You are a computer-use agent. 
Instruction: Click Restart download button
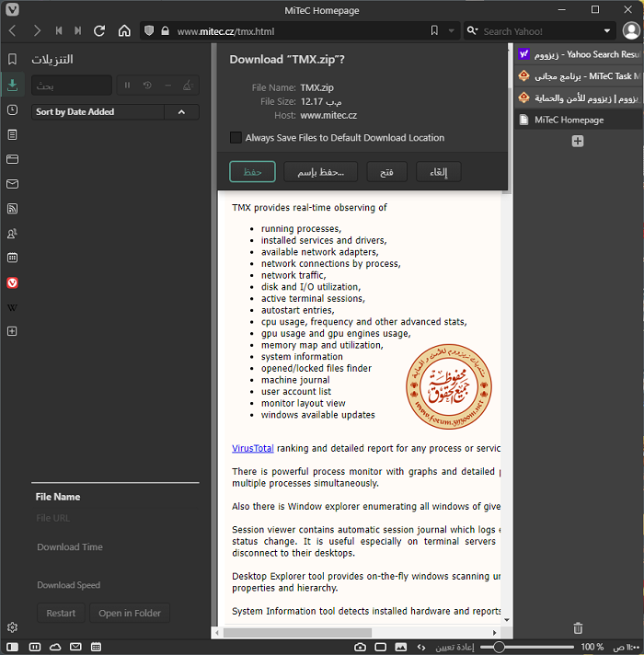[x=61, y=613]
